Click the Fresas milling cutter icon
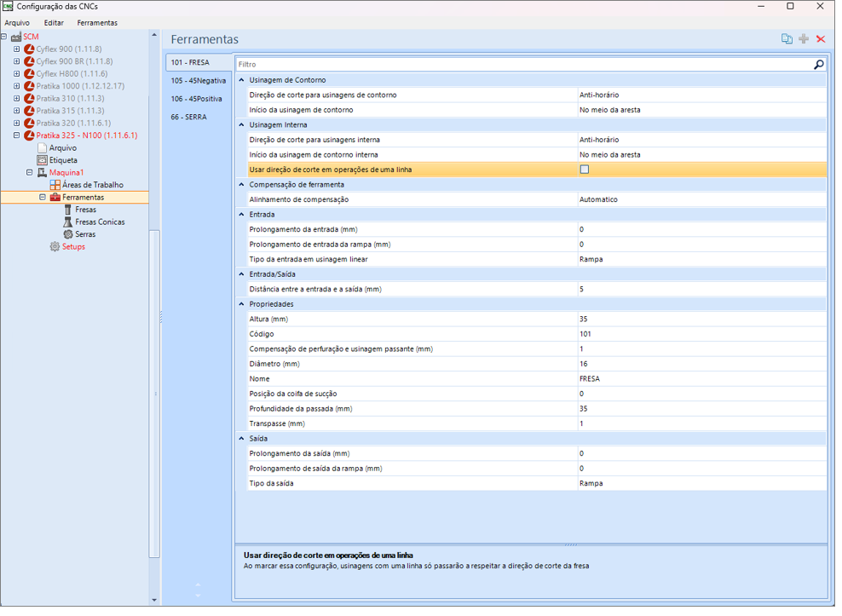The height and width of the screenshot is (616, 842). coord(68,211)
